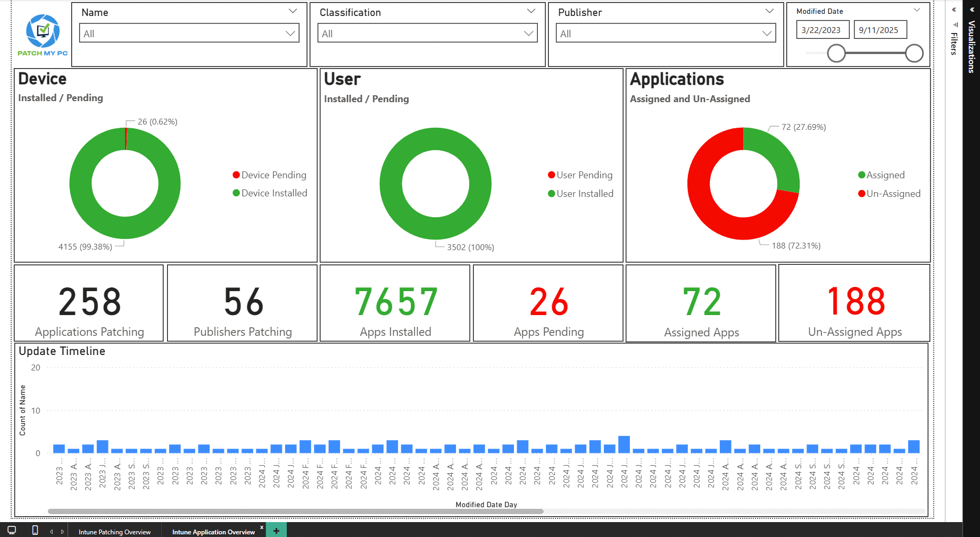Select the desktop view icon at bottom left

[x=11, y=530]
